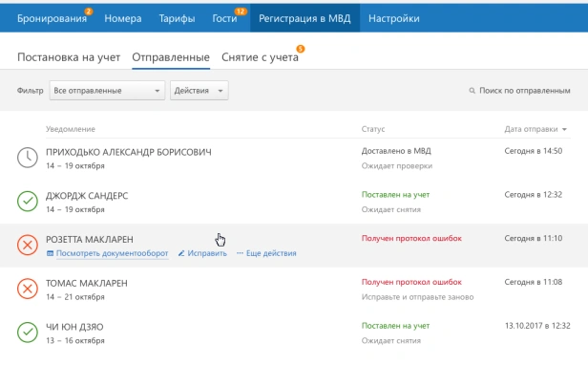The height and width of the screenshot is (387, 588).
Task: Click red error icon beside Розетта Макларен
Action: tap(28, 245)
